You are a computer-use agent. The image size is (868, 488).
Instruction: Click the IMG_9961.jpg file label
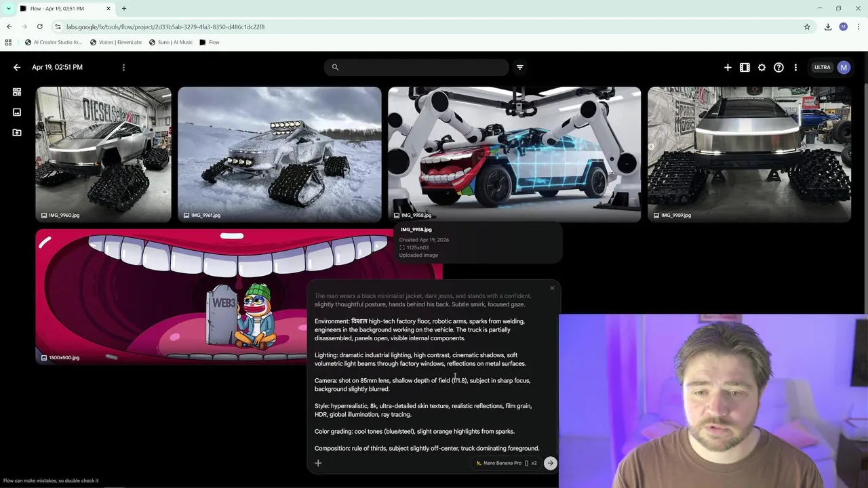pos(206,216)
